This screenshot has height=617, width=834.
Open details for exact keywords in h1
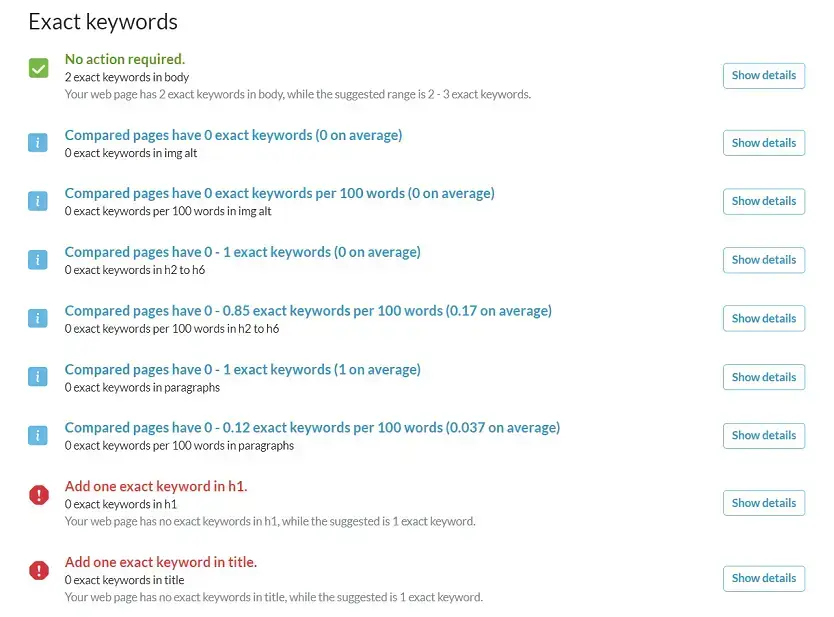pyautogui.click(x=763, y=503)
